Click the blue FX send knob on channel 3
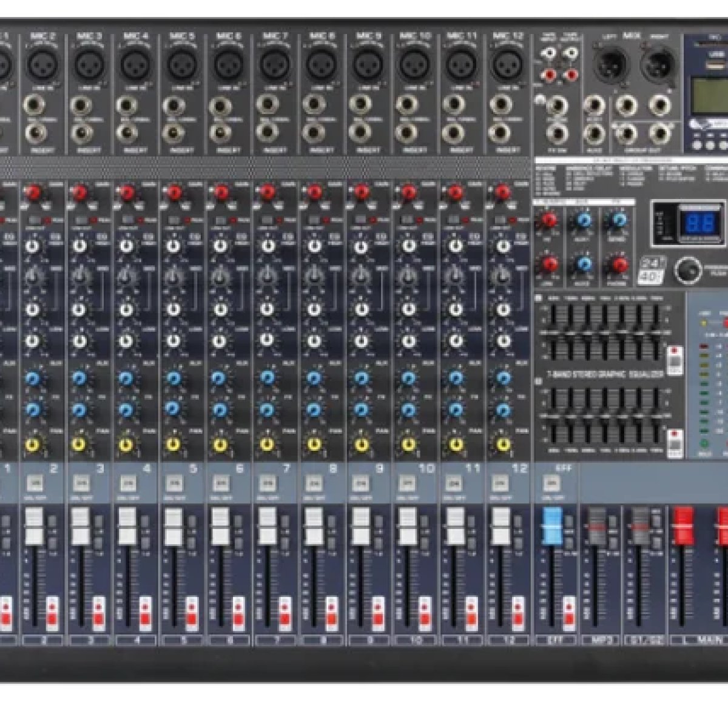This screenshot has width=728, height=728. [79, 408]
